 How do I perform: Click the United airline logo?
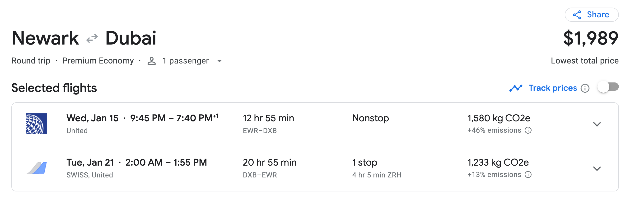click(37, 124)
